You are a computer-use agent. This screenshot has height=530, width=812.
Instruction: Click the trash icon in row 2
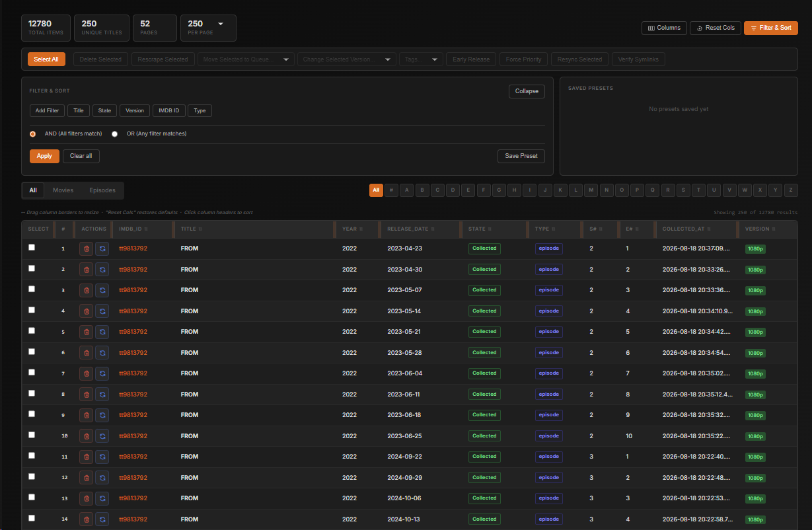86,270
